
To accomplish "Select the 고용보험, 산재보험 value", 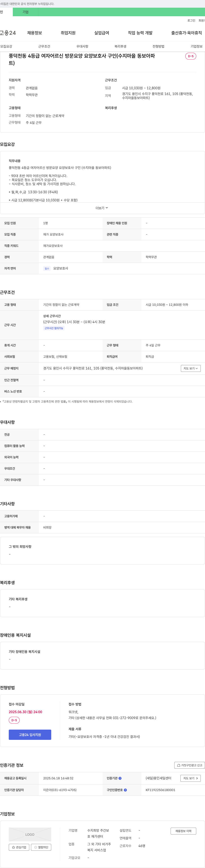I will [55, 356].
